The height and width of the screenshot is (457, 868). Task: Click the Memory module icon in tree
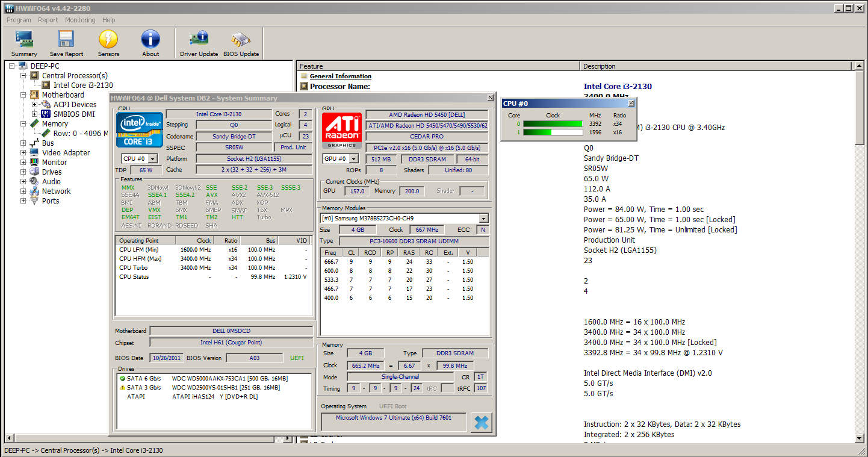(x=34, y=124)
